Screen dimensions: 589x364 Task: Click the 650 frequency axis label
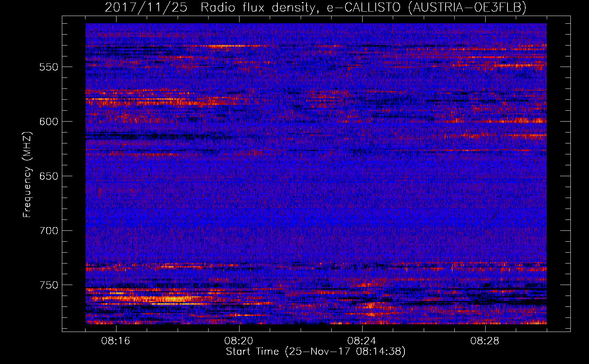coord(49,176)
